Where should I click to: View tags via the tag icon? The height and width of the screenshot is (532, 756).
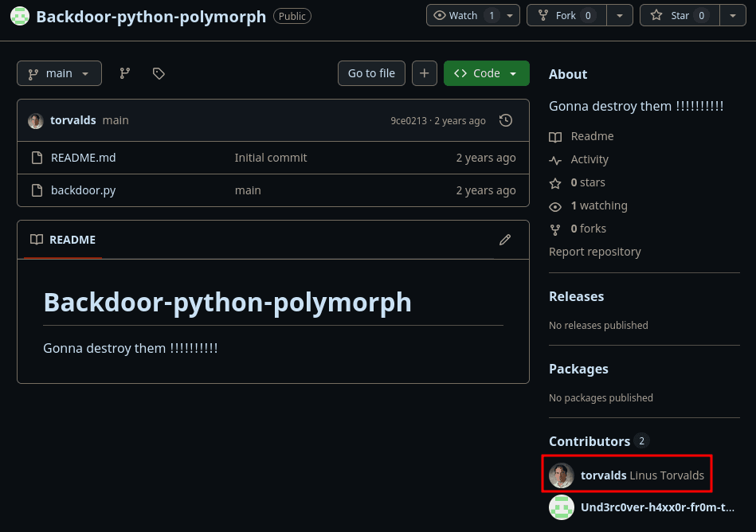pos(159,73)
